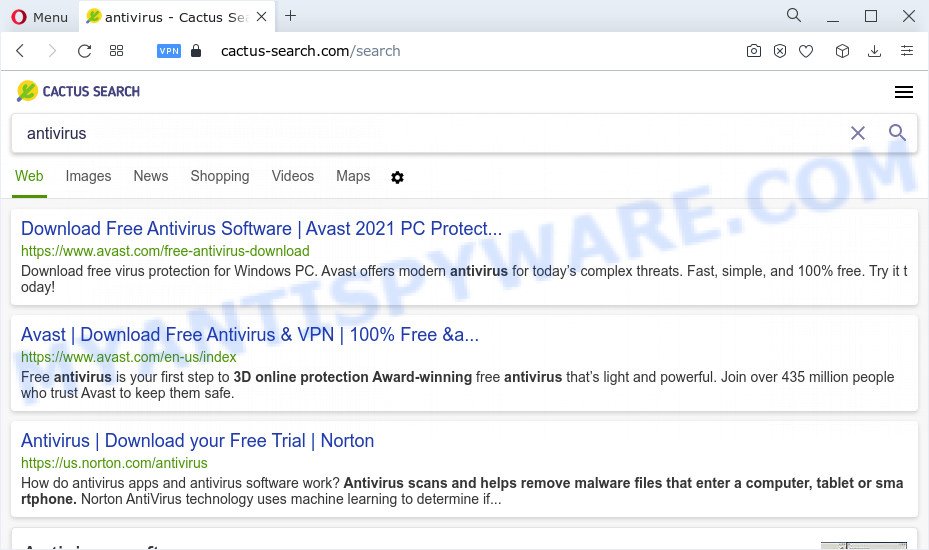Click avast.com/free-antivirus-download URL
The width and height of the screenshot is (929, 550).
coord(165,251)
